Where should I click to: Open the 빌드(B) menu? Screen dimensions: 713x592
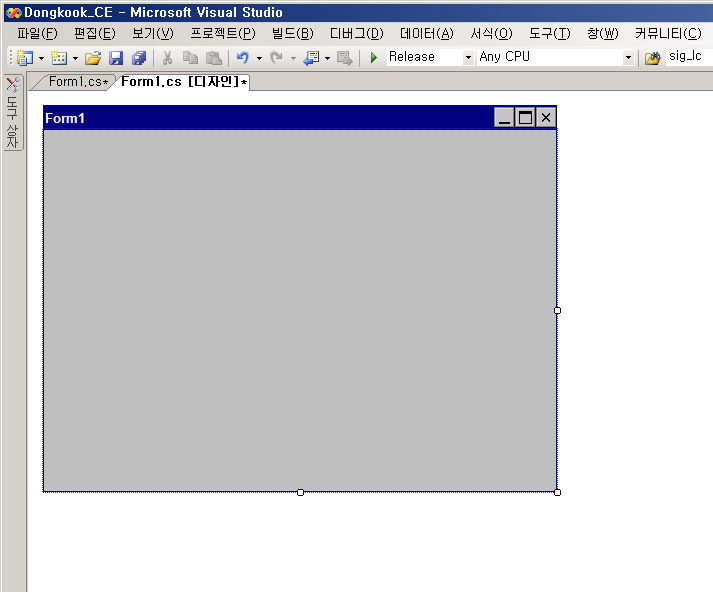pos(292,34)
